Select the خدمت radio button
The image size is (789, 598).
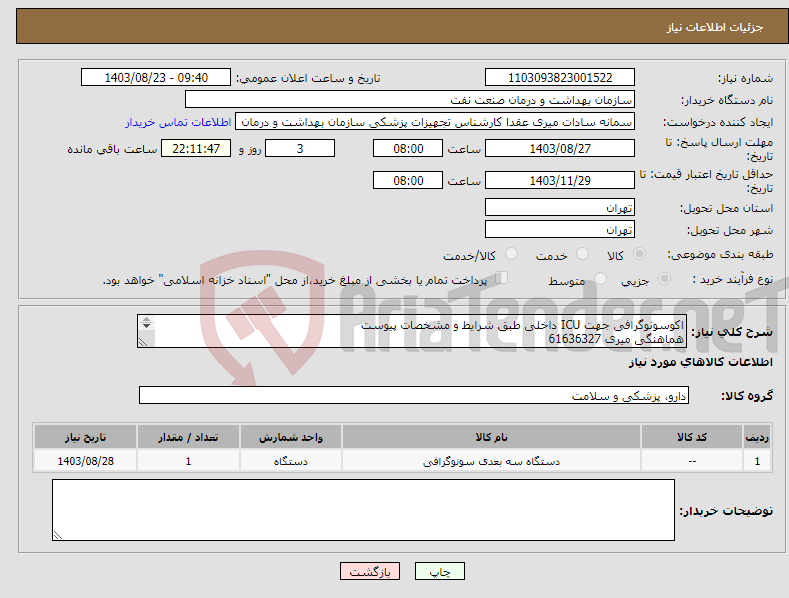click(x=582, y=254)
